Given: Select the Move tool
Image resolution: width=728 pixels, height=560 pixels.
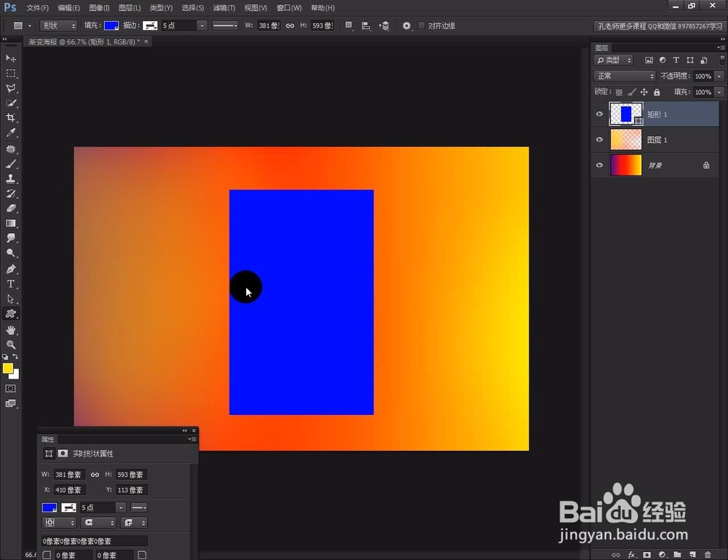Looking at the screenshot, I should 11,58.
